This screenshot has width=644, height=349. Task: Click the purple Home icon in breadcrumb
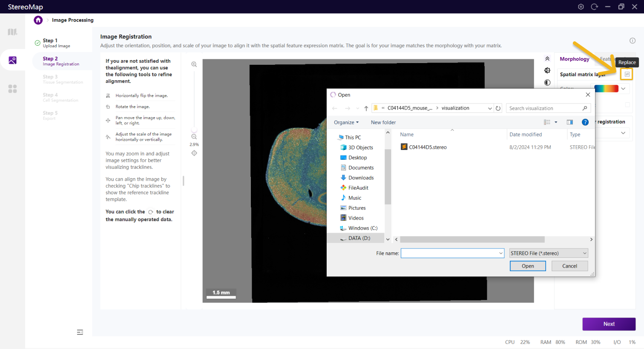pos(38,20)
